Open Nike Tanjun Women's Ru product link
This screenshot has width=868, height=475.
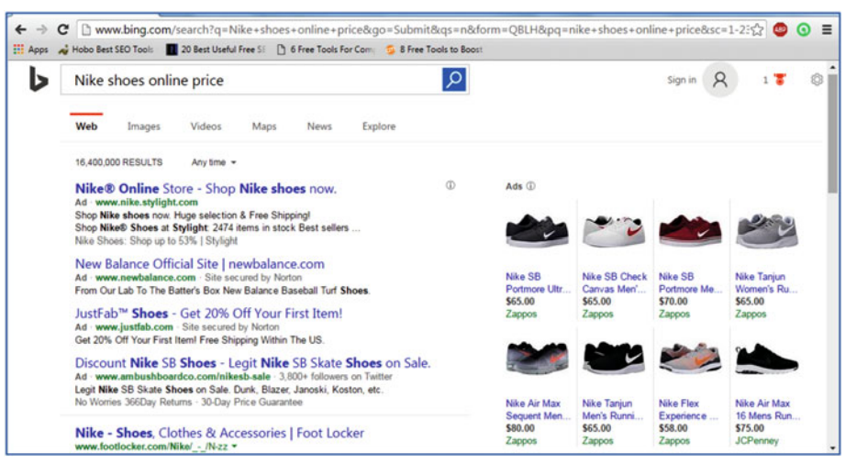click(766, 282)
